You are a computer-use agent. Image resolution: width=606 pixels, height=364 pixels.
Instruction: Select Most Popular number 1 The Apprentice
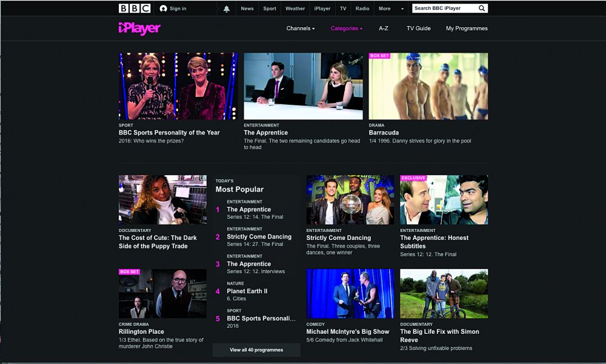tap(249, 210)
